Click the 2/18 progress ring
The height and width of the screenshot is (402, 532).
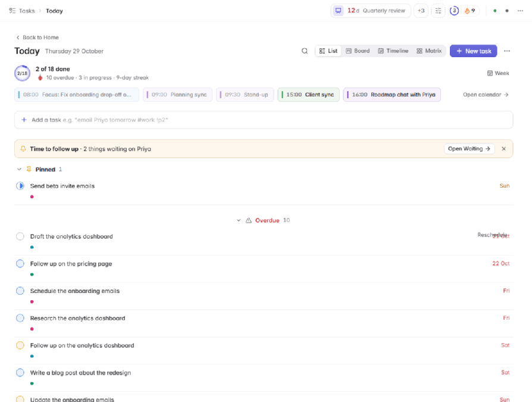(23, 73)
